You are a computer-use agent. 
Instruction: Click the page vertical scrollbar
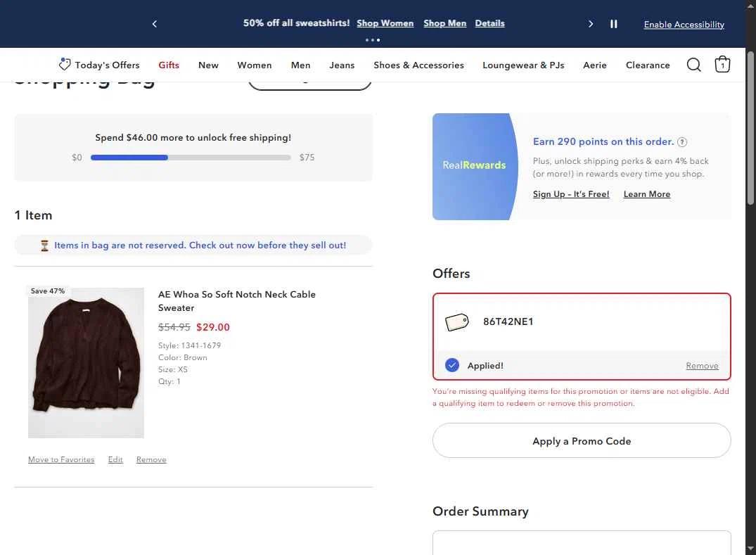[750, 128]
